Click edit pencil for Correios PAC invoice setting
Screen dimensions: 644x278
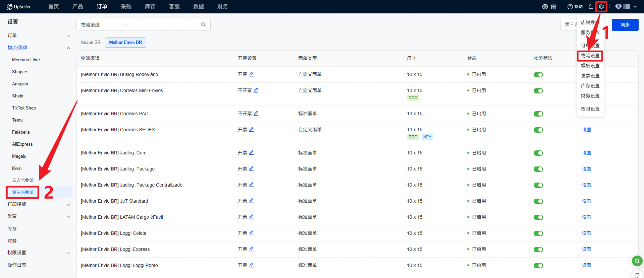[x=256, y=114]
